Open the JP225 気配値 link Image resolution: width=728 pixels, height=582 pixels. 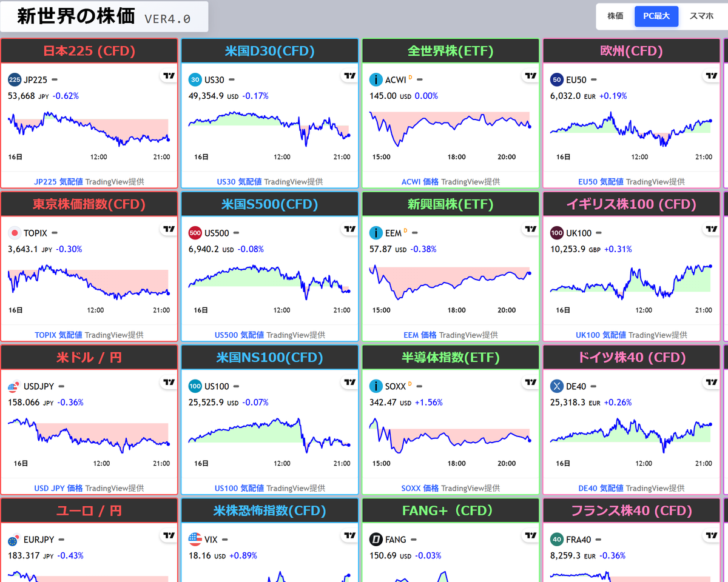59,181
